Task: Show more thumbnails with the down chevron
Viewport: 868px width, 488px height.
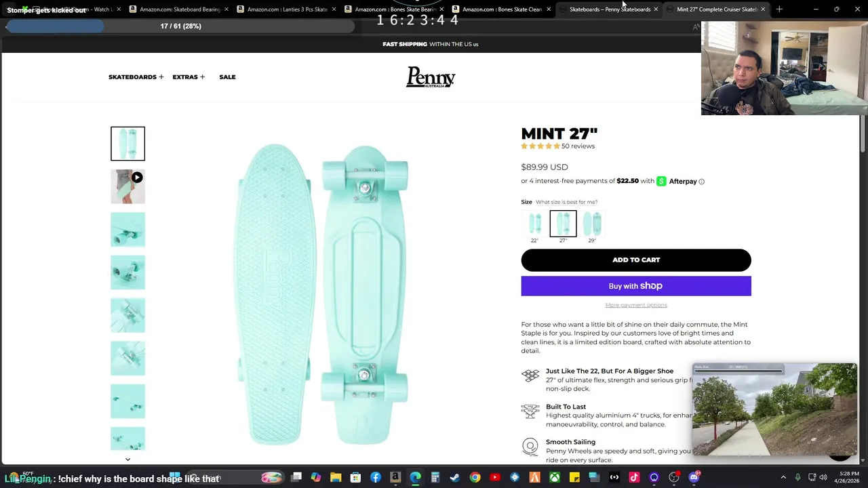Action: pos(127,460)
